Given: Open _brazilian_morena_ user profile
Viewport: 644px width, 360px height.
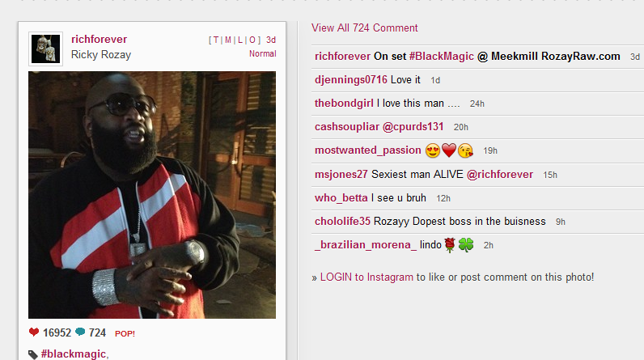Looking at the screenshot, I should click(x=365, y=244).
